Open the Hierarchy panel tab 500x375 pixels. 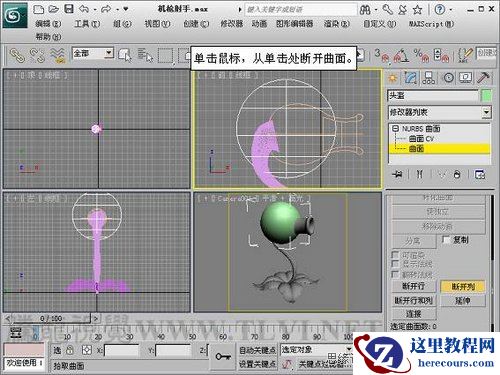pos(429,78)
